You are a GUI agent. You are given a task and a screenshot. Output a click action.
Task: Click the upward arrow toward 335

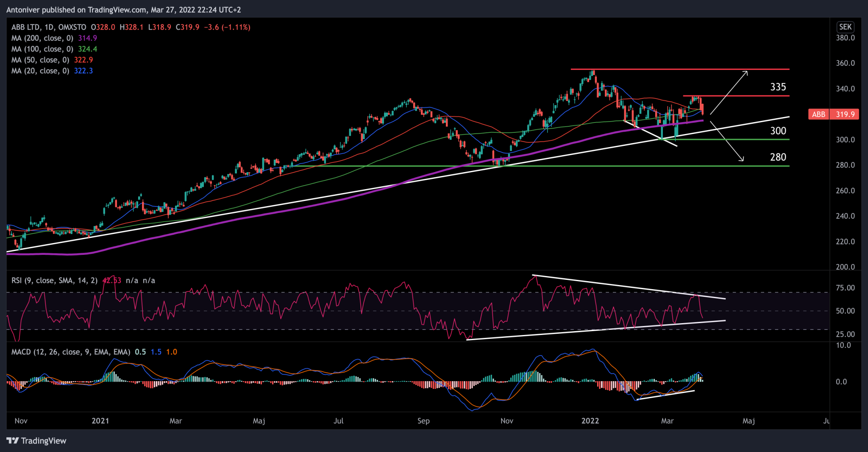pos(729,92)
